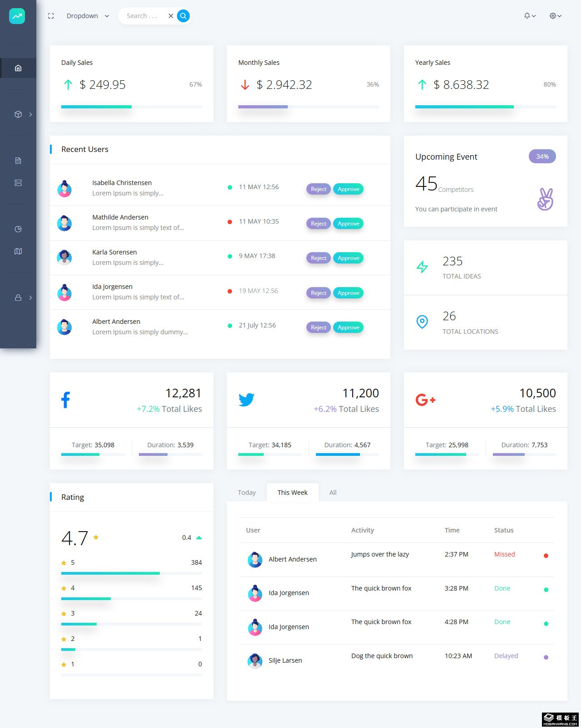The image size is (581, 728).
Task: Clear search with the X icon
Action: pyautogui.click(x=171, y=16)
